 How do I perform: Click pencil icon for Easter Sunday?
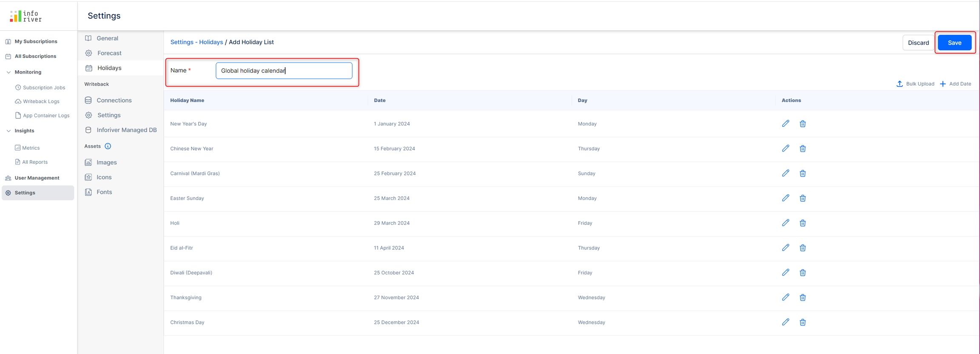785,198
